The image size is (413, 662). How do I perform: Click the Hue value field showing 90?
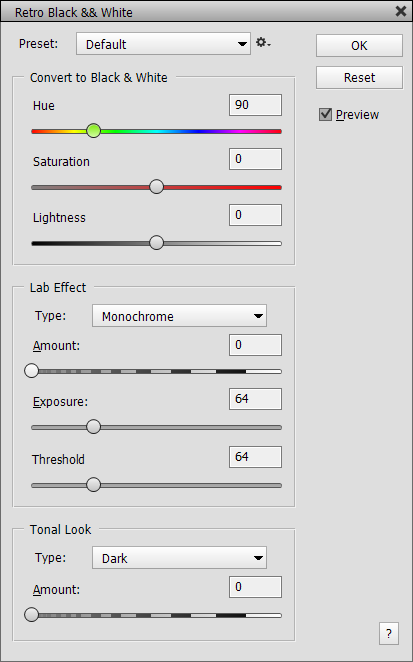point(255,105)
